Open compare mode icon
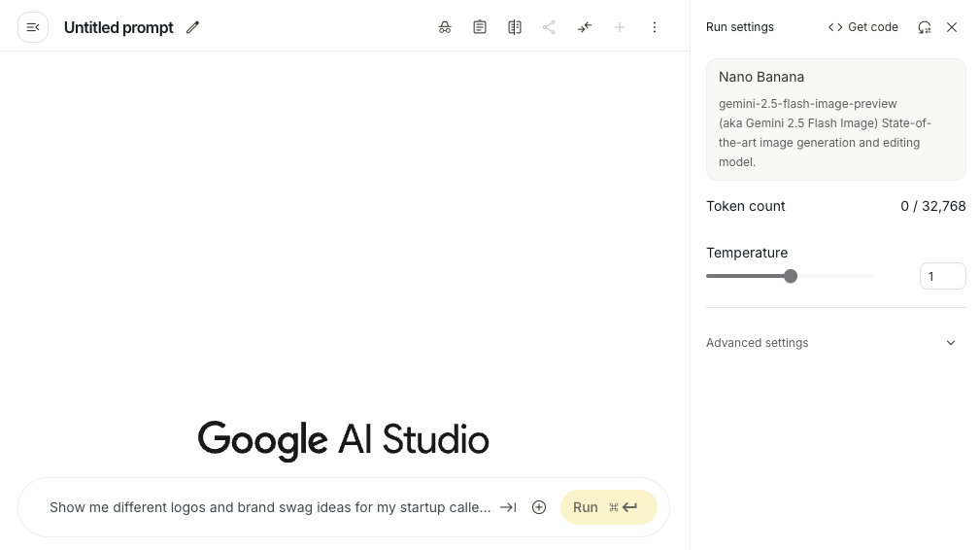Screen dimensions: 980x550 point(515,27)
